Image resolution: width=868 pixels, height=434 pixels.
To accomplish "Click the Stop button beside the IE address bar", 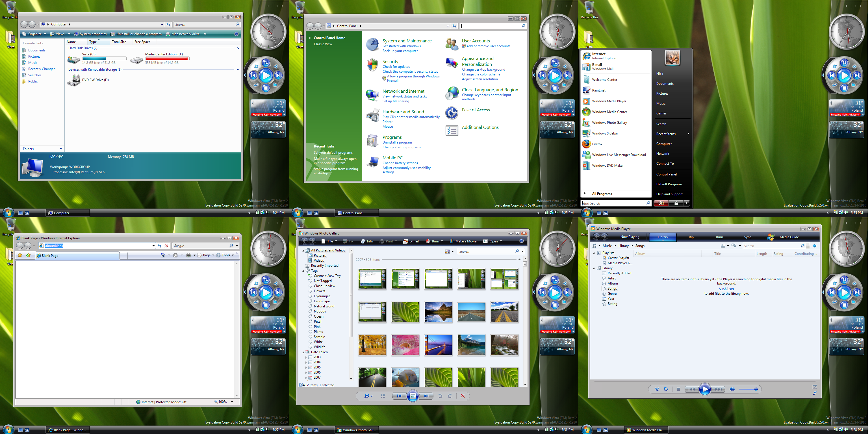I will click(x=166, y=246).
